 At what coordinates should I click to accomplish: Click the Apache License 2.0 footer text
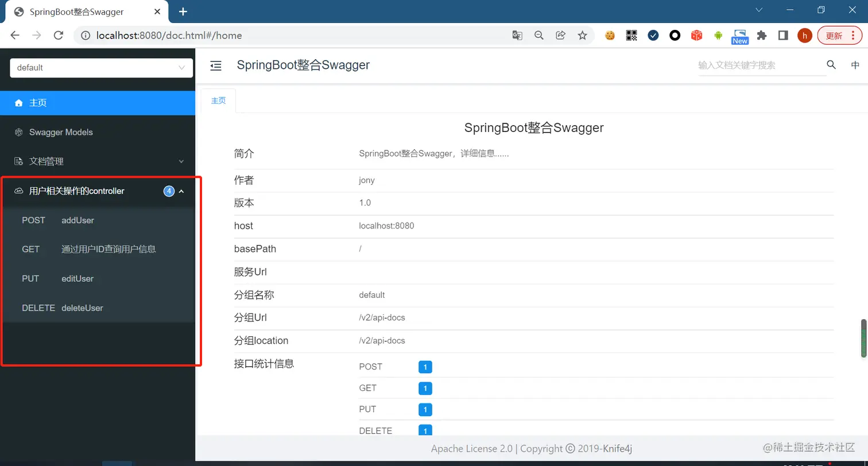pos(472,449)
